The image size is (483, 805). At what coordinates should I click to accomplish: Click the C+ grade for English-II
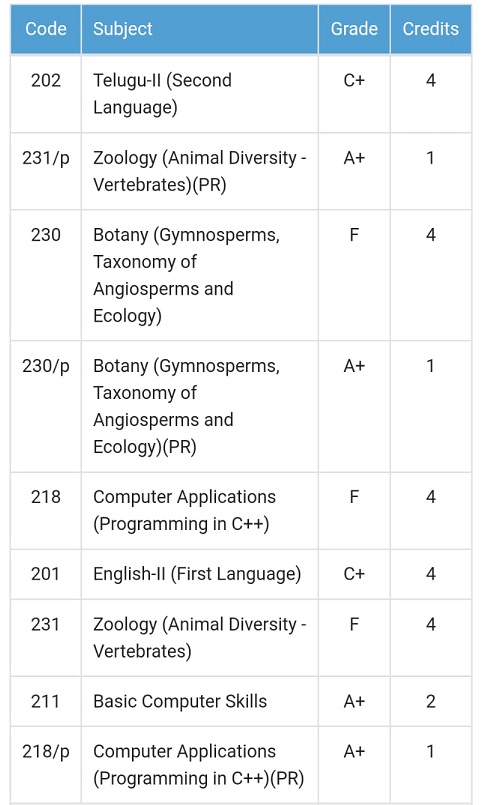point(354,574)
